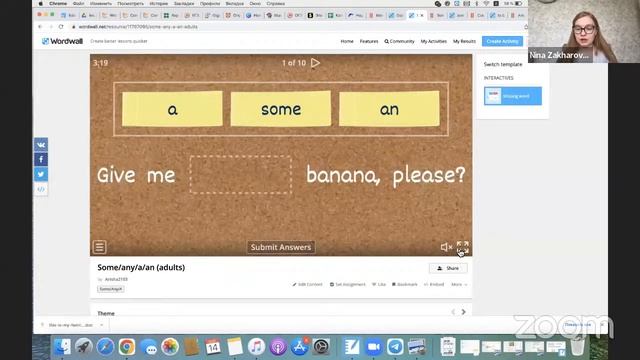This screenshot has width=640, height=360.
Task: Open Calendar from the Dock
Action: coord(213,347)
